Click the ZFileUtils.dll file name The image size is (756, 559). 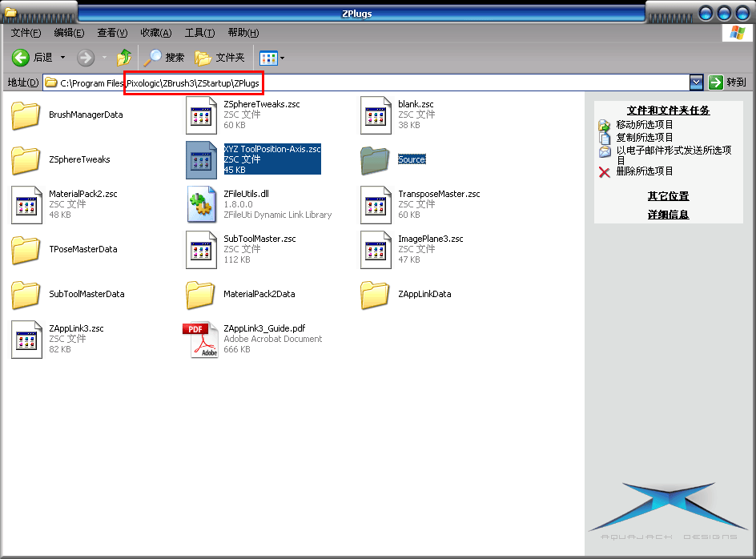click(246, 194)
